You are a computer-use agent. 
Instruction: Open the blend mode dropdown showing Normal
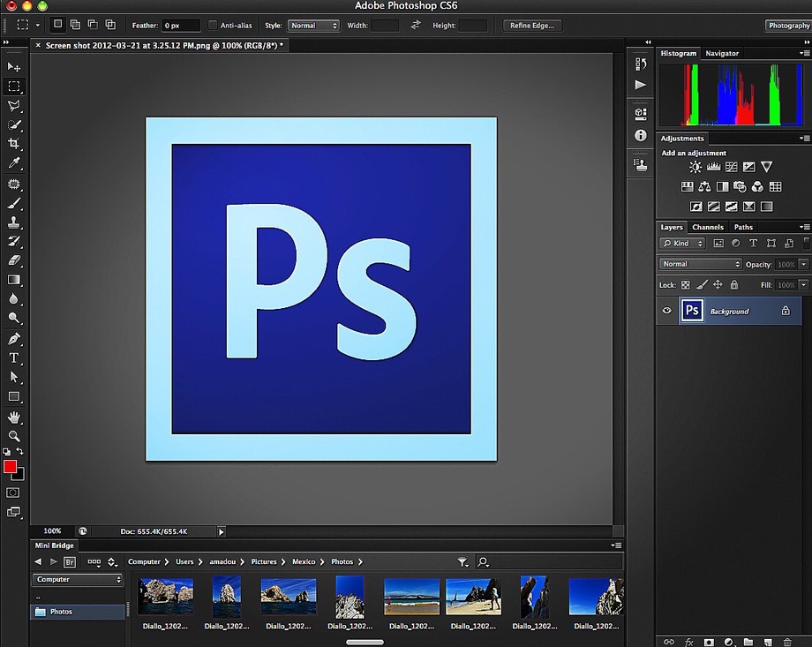click(699, 264)
